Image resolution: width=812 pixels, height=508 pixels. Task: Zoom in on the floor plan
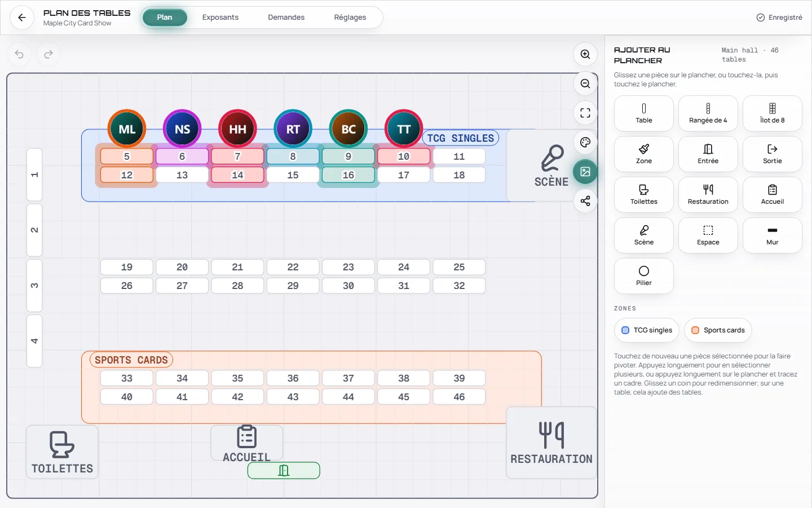tap(585, 54)
